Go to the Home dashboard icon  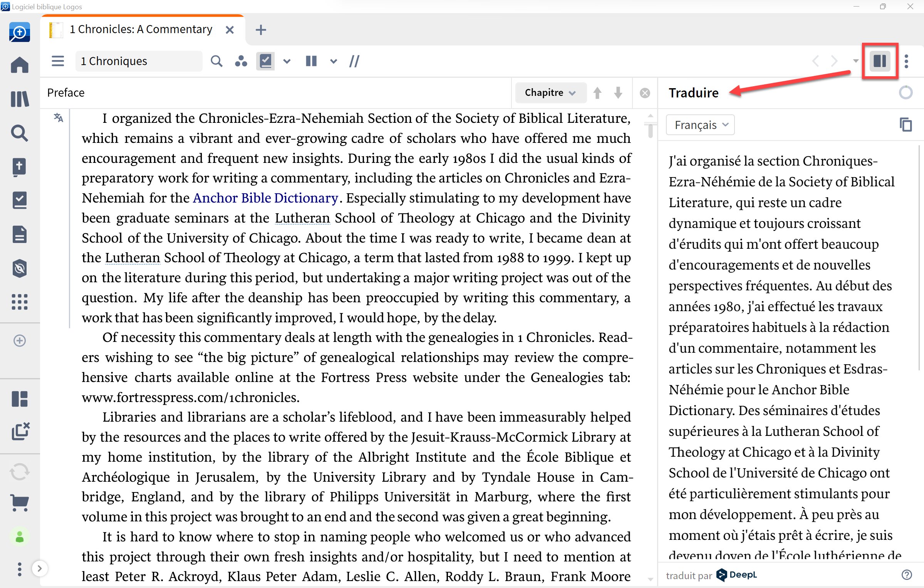[x=20, y=65]
